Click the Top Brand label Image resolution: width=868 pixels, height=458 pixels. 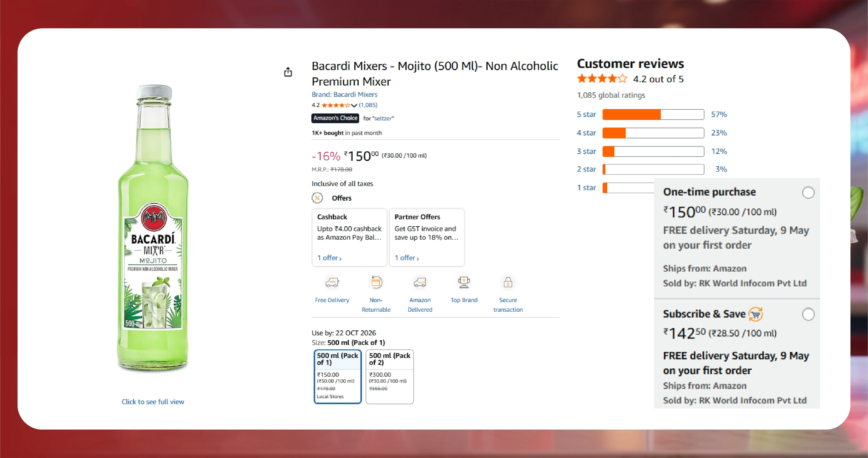click(464, 300)
